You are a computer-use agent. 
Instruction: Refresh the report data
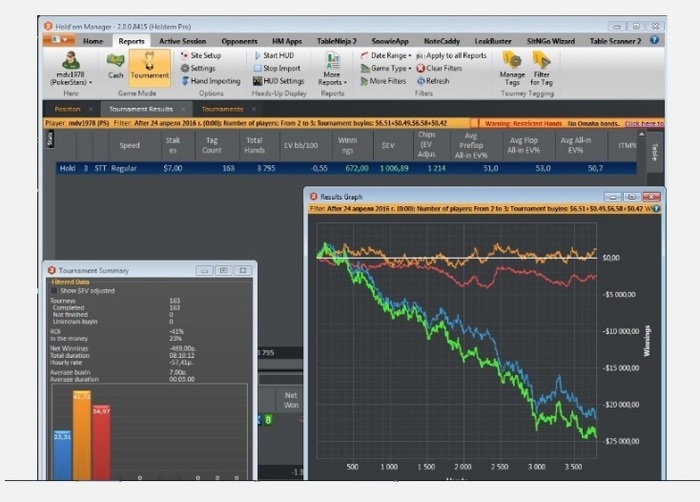[x=433, y=81]
